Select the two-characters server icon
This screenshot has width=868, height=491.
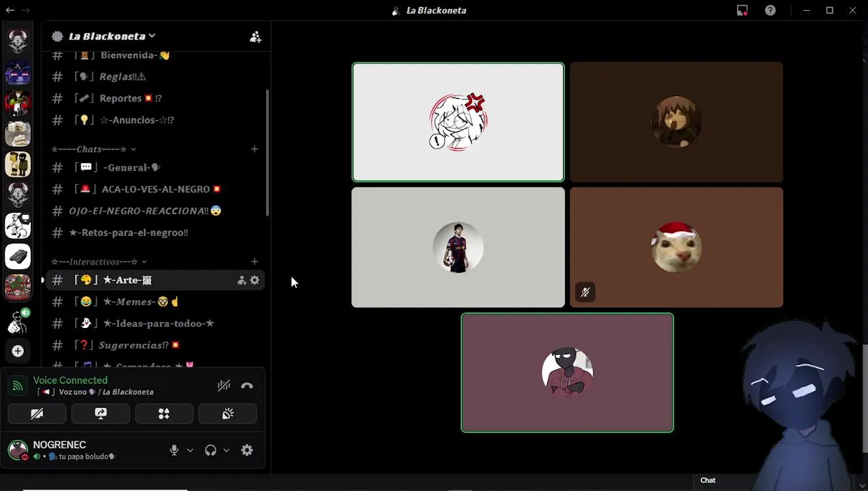pyautogui.click(x=18, y=164)
